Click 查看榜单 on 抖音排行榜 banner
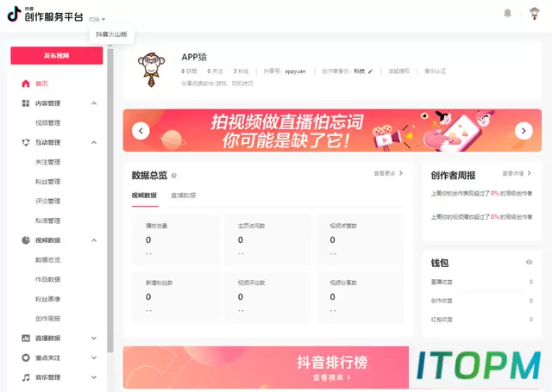The width and height of the screenshot is (552, 392). (331, 377)
